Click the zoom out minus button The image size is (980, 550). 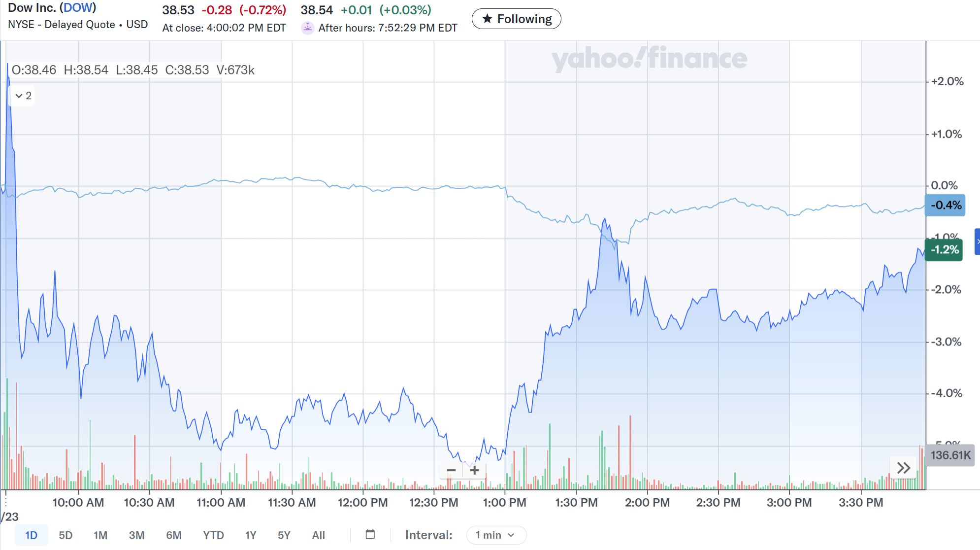451,471
